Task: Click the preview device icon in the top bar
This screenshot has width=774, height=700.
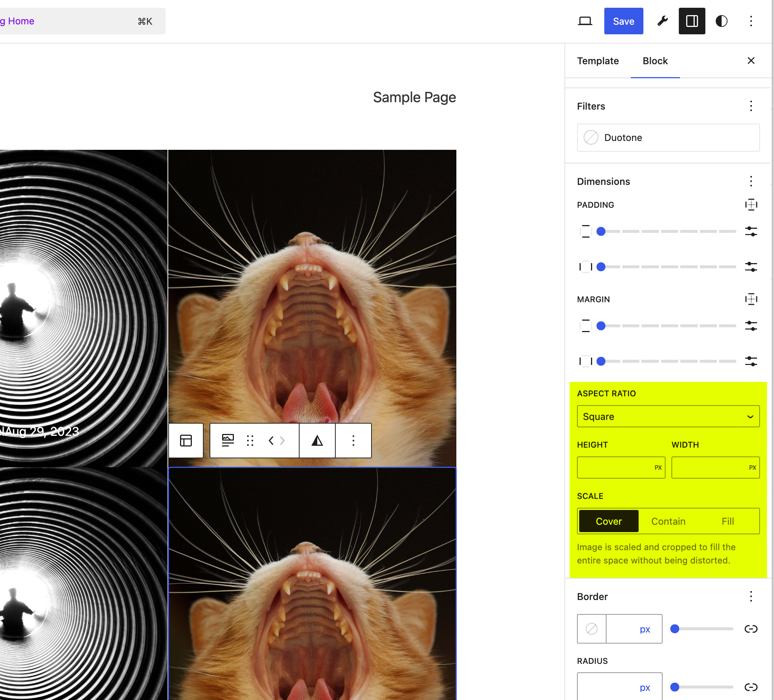Action: 585,21
